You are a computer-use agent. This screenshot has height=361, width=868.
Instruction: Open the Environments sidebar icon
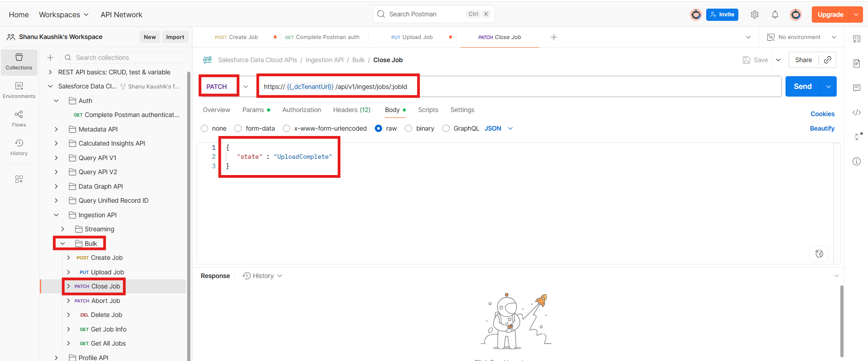19,90
